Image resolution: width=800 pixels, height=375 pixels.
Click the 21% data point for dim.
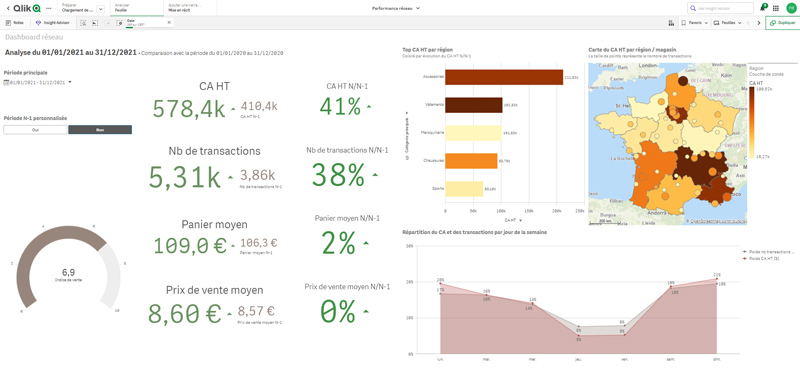tap(716, 279)
